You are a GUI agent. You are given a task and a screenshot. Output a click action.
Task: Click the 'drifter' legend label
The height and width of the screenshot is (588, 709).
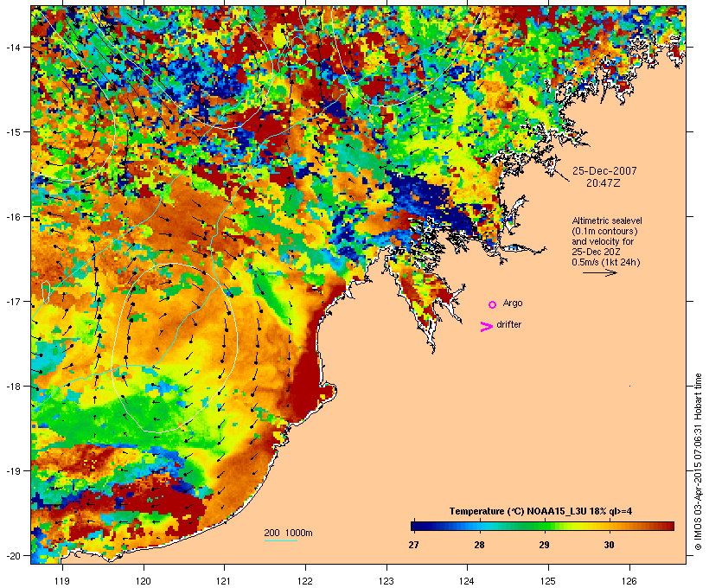click(508, 324)
